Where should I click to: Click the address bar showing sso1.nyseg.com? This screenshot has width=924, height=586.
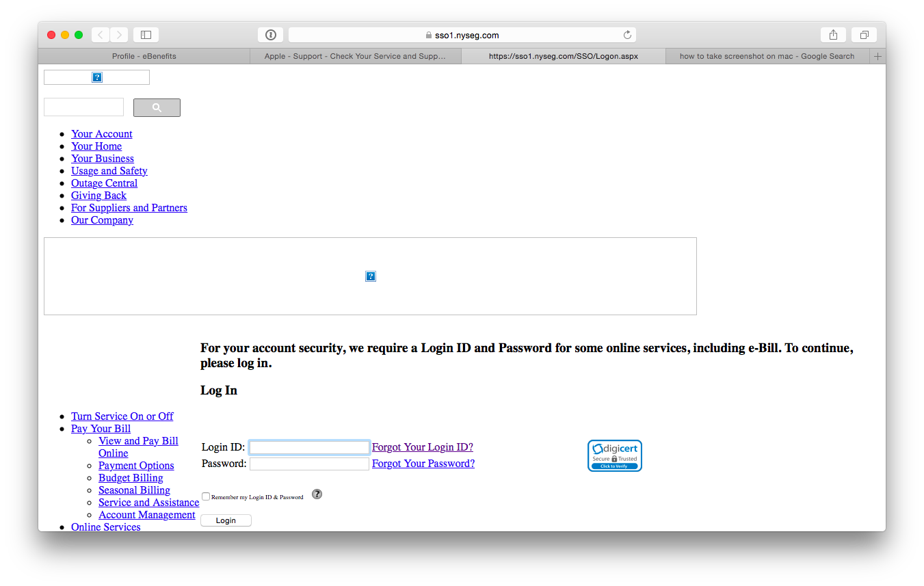462,35
